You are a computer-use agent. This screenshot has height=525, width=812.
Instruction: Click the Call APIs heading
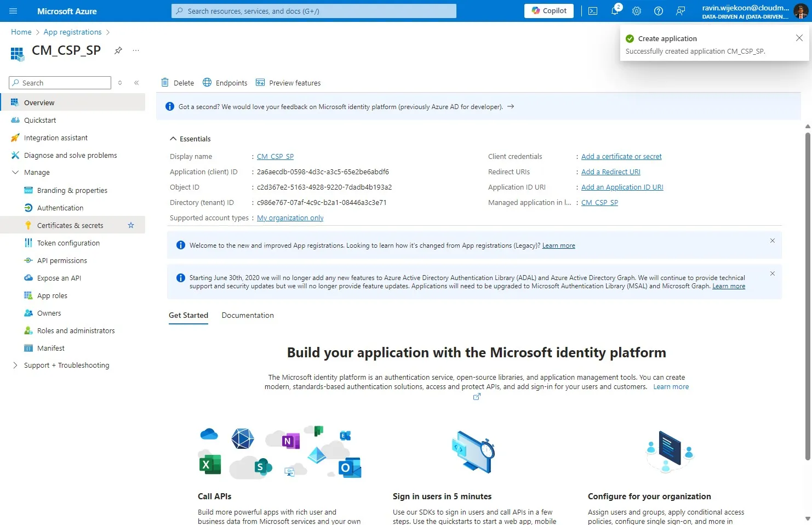214,497
